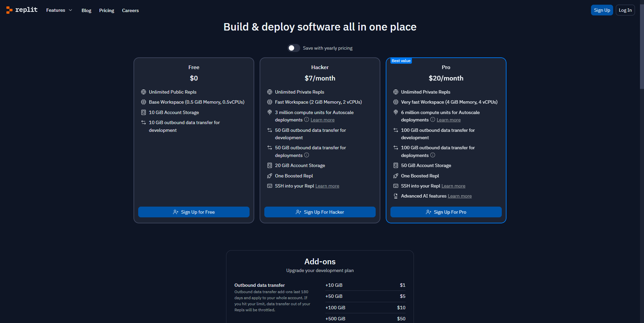Click Outbound data transfer heading
This screenshot has height=323, width=644.
260,285
